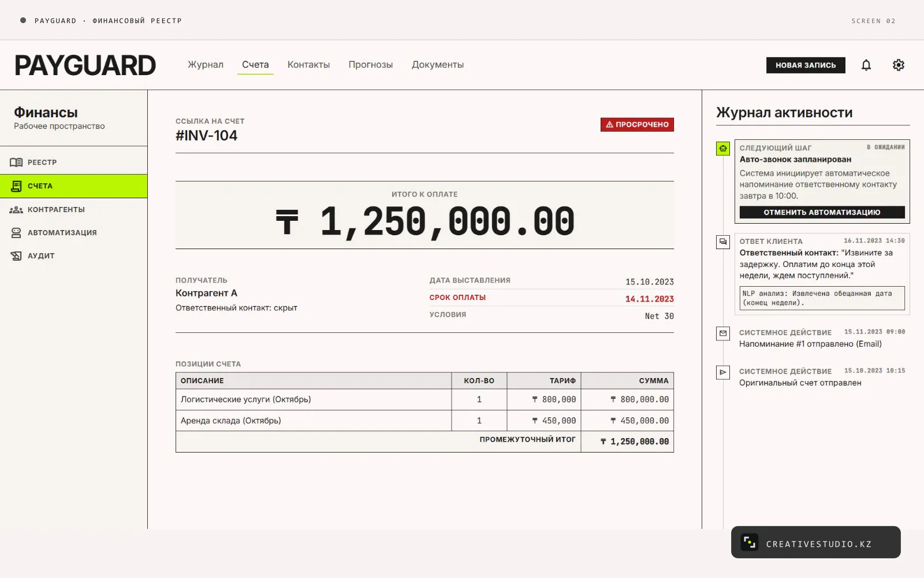Click the Контрагенты people icon
This screenshot has width=924, height=578.
[16, 210]
